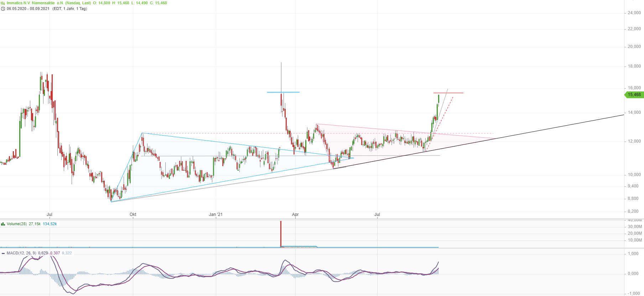Open the Immatics N.V. Namensaktie instrument title

point(31,3)
